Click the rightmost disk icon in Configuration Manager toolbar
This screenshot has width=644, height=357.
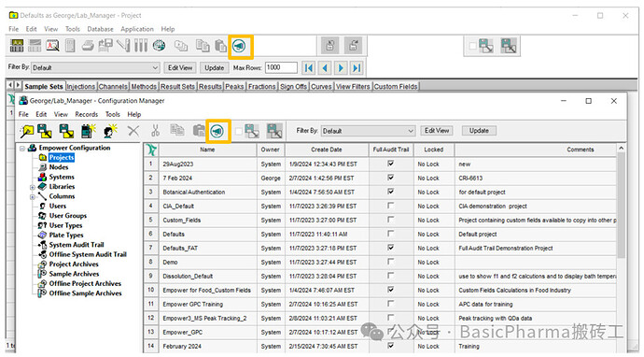coord(274,131)
